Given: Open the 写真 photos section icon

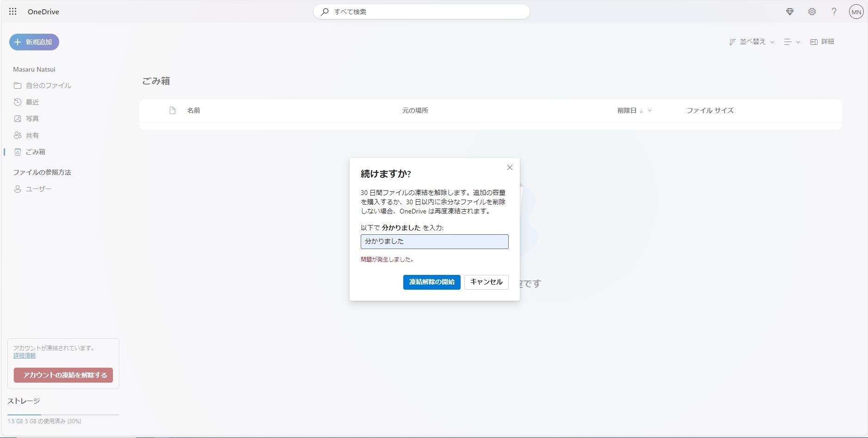Looking at the screenshot, I should click(17, 118).
